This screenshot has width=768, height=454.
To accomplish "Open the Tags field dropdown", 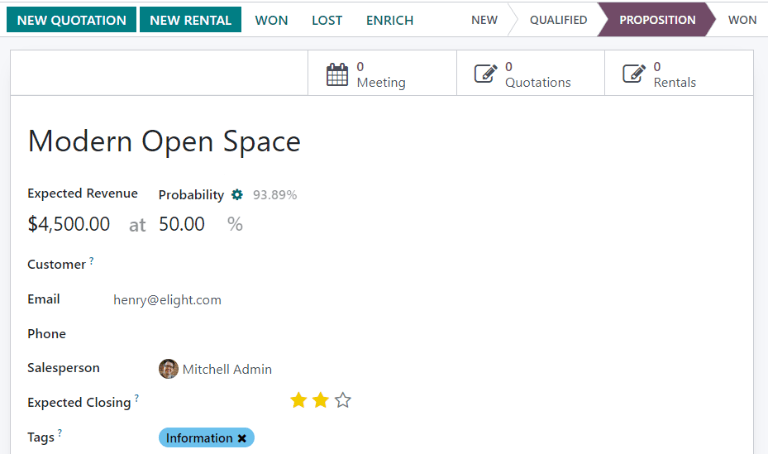I will [400, 438].
